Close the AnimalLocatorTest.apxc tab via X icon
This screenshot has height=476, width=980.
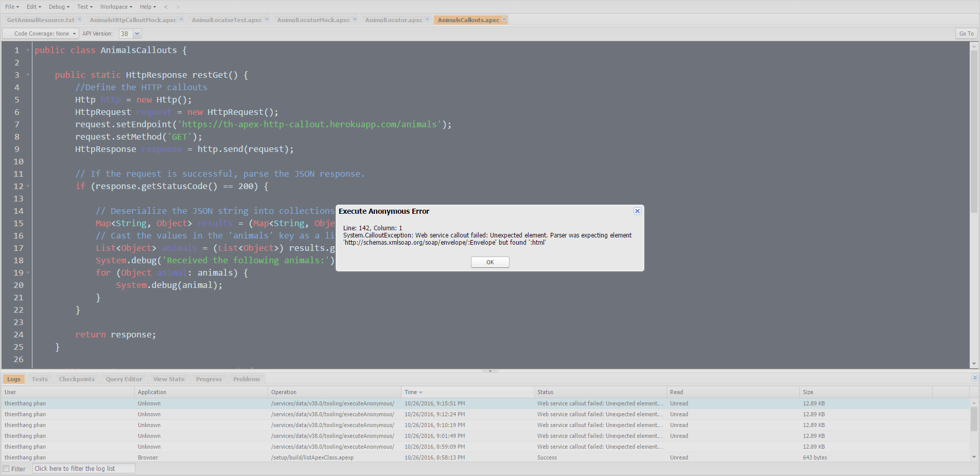click(267, 20)
